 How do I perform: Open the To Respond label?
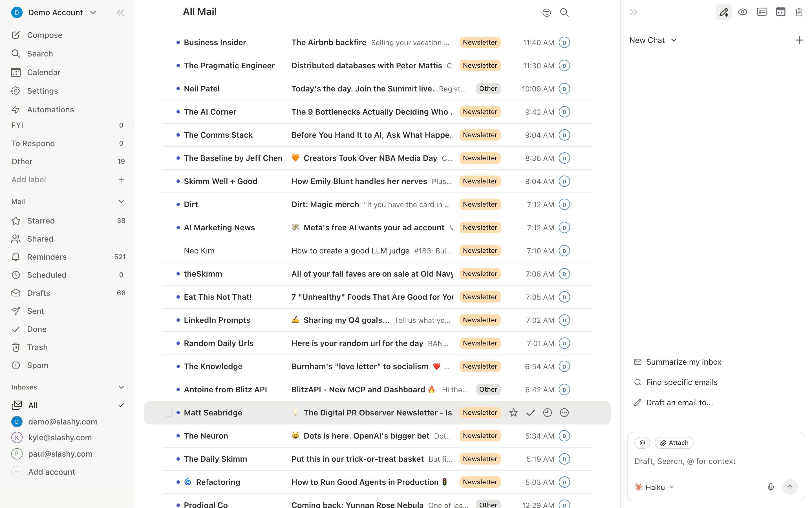pyautogui.click(x=67, y=143)
